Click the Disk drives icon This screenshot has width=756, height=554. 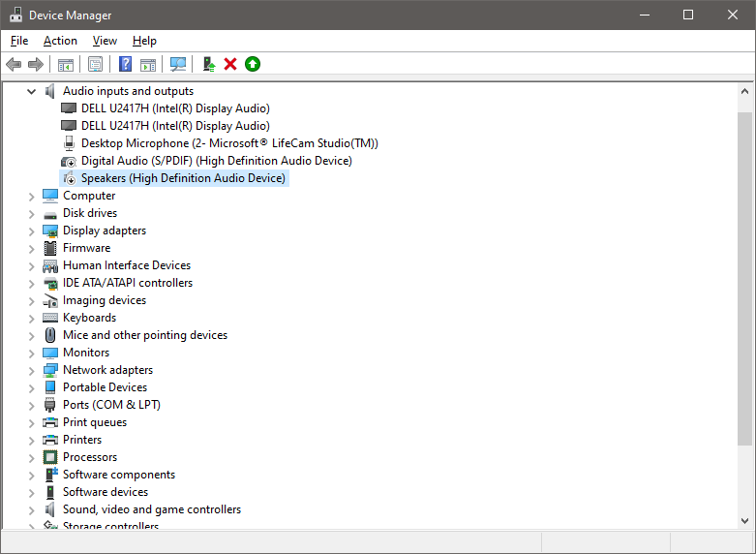tap(50, 214)
